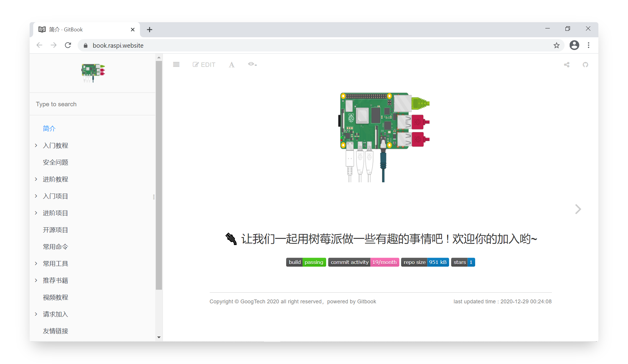
Task: Go to the next page arrow
Action: pyautogui.click(x=578, y=209)
